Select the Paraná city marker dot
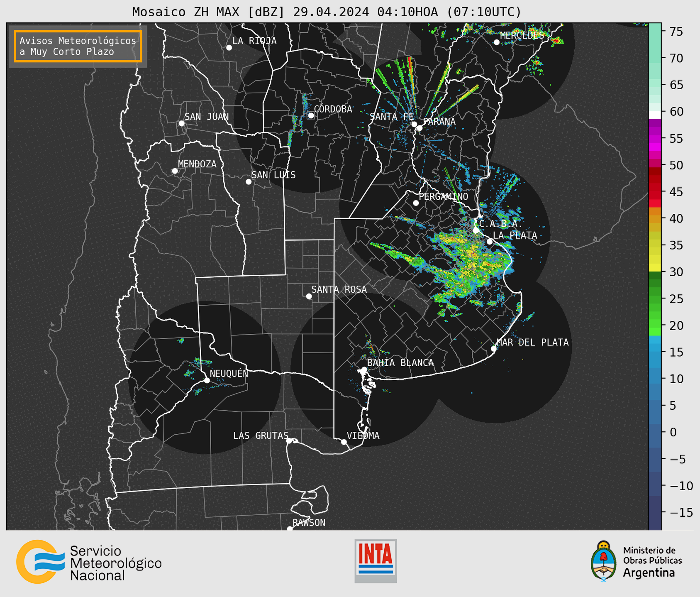This screenshot has height=597, width=700. pos(420,128)
